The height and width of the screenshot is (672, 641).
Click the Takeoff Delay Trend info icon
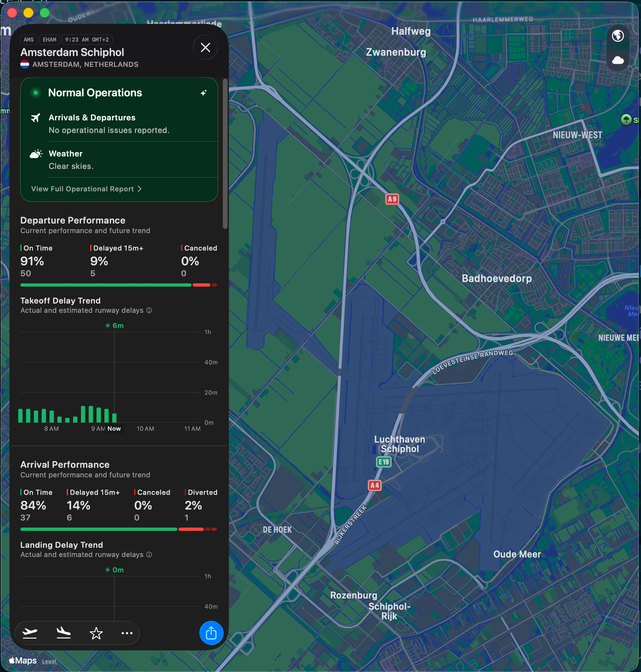[149, 310]
